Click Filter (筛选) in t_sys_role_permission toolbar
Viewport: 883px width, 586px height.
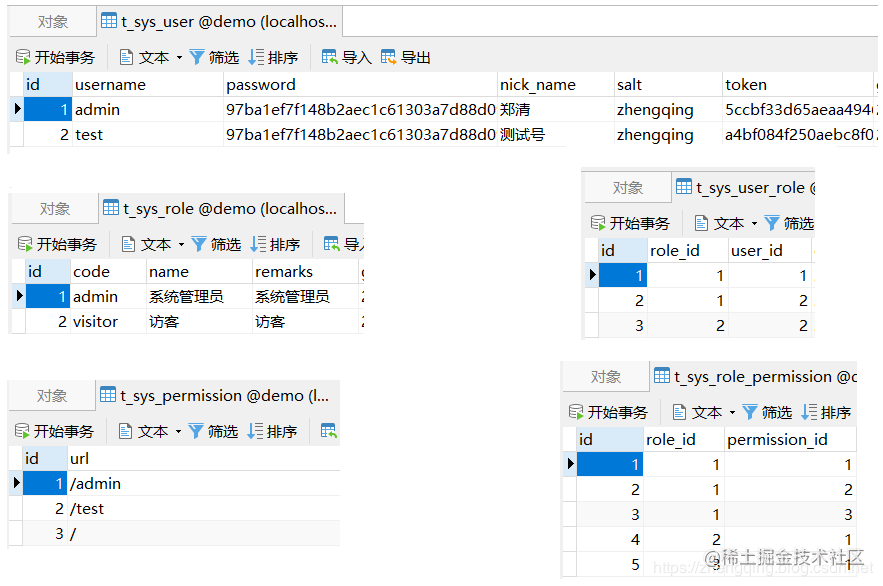coord(768,413)
